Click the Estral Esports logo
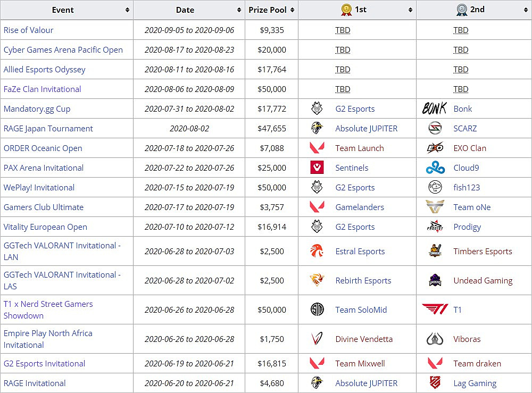 [x=317, y=251]
